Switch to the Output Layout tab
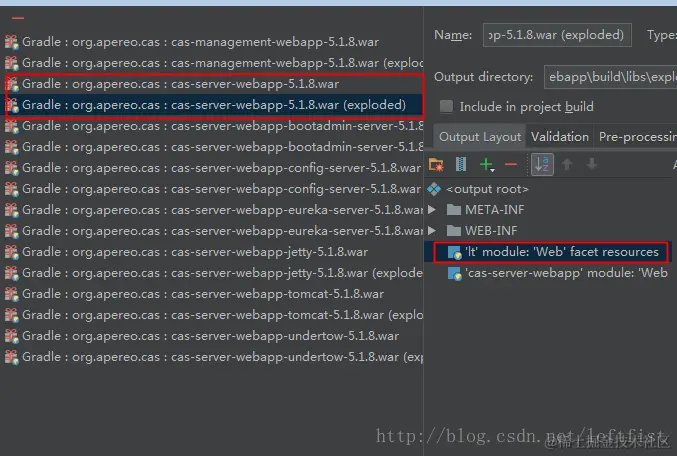The height and width of the screenshot is (456, 677). coord(480,137)
